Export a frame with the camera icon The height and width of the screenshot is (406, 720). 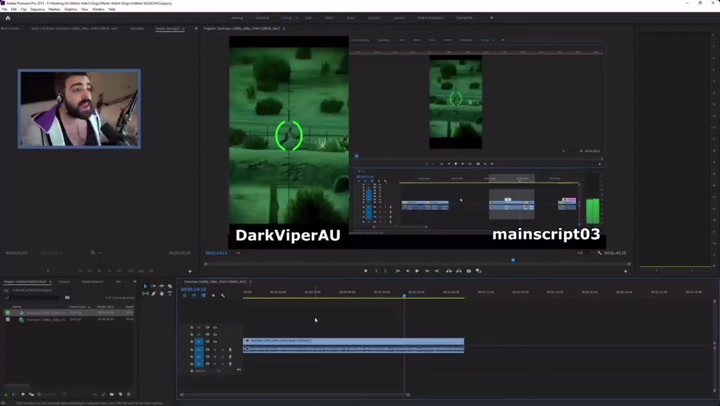point(468,271)
